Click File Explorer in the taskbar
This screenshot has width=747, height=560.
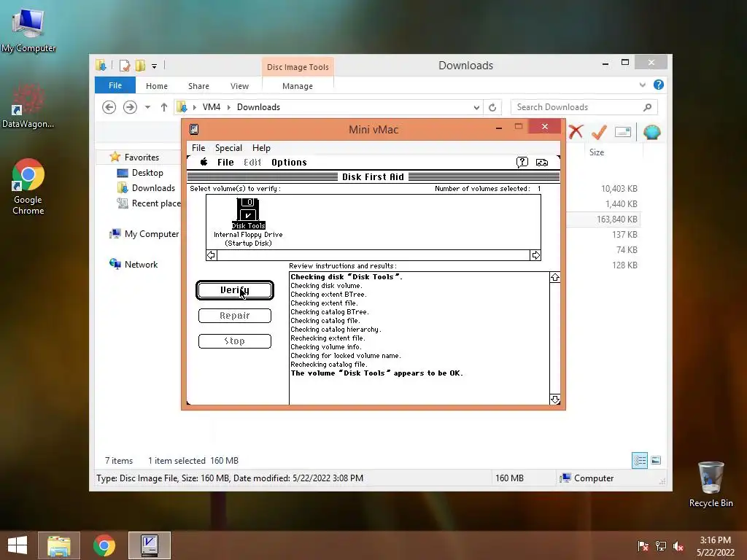(59, 545)
